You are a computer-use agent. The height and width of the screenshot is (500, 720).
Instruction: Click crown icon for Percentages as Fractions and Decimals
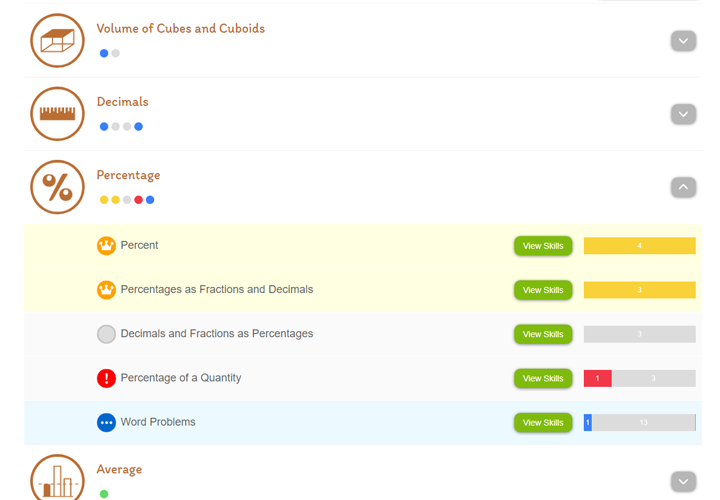[106, 290]
